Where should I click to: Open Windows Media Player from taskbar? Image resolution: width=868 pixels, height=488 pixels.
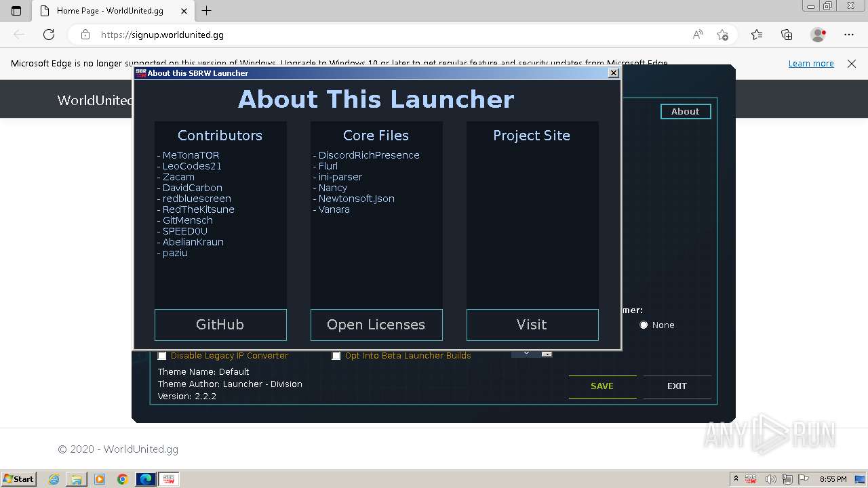tap(100, 479)
